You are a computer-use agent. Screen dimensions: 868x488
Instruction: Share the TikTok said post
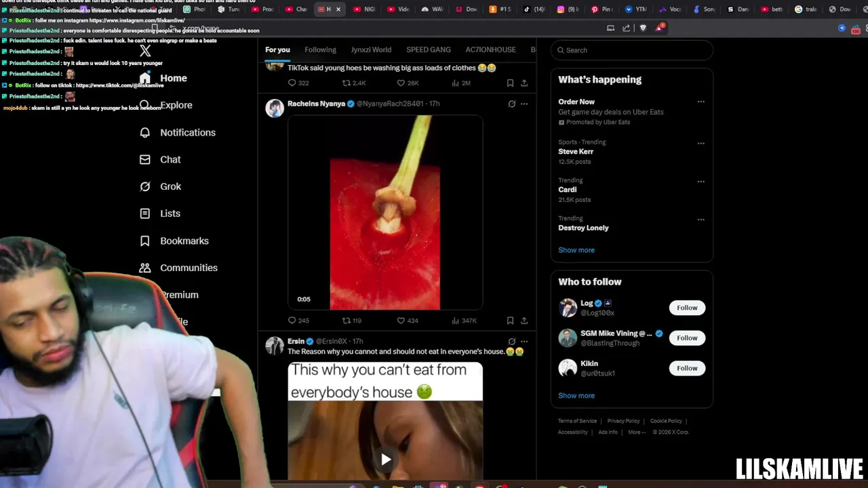point(524,83)
